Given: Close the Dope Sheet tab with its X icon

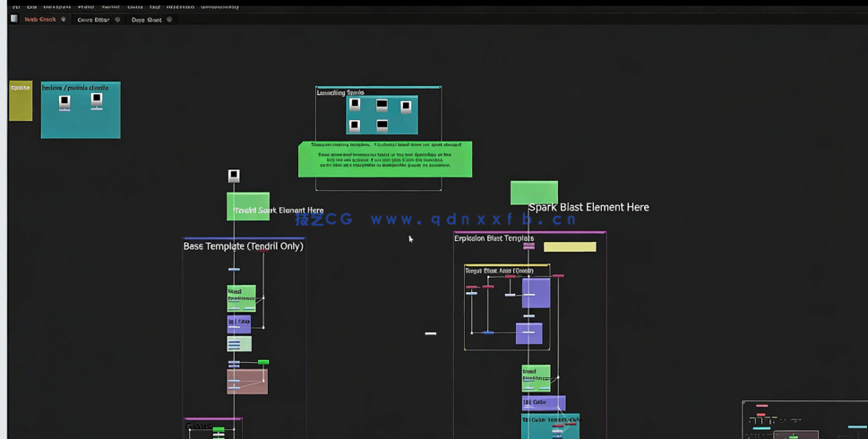Looking at the screenshot, I should (169, 20).
